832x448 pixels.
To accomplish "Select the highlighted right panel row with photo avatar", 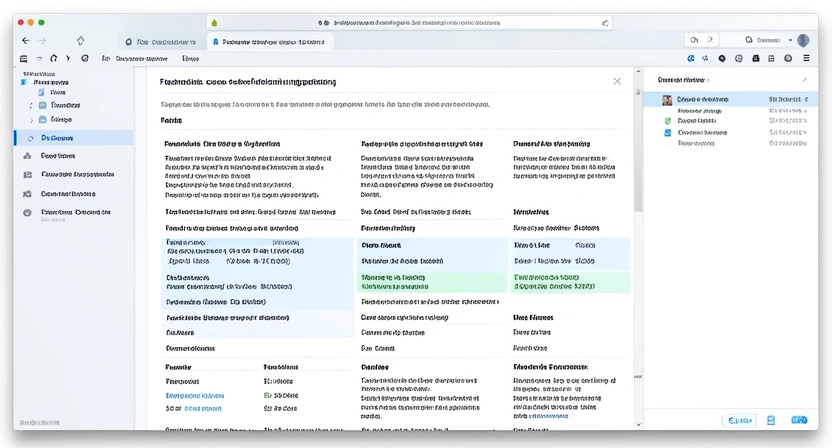I will [x=730, y=99].
